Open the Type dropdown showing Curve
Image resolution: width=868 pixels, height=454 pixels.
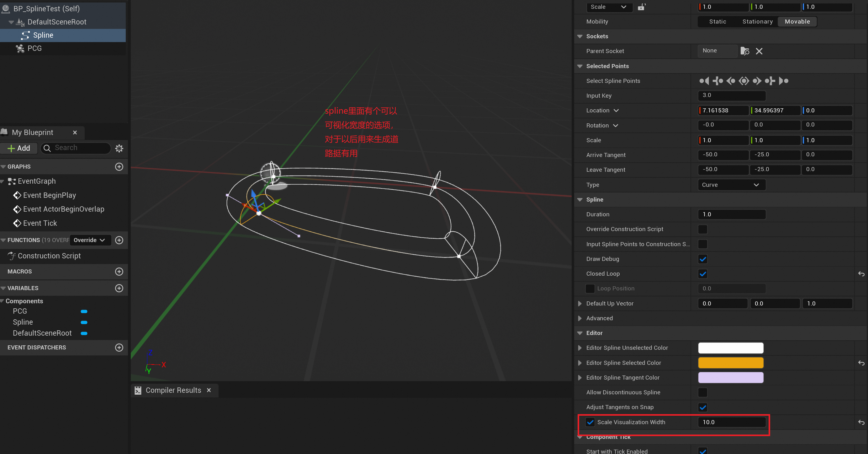pyautogui.click(x=731, y=185)
